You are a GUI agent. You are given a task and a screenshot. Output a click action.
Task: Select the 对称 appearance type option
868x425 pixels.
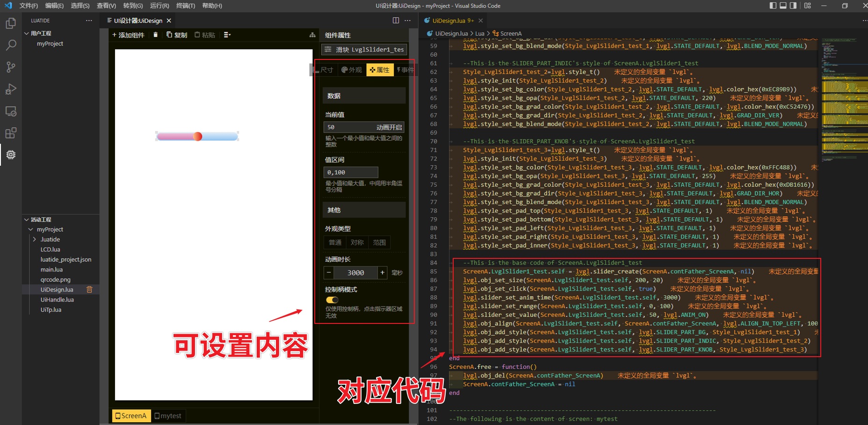pos(356,242)
